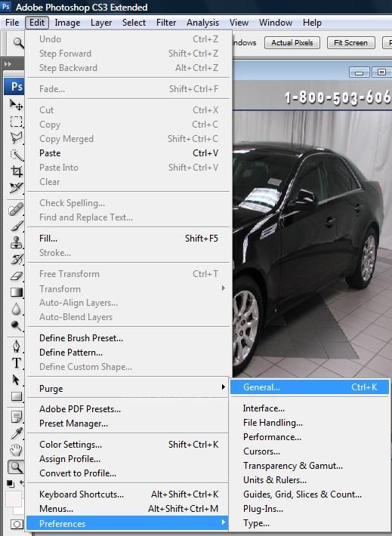
Task: Open the View menu
Action: (x=239, y=23)
